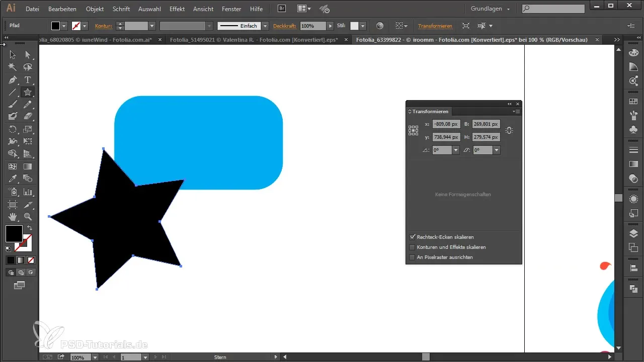Select the Eyedropper tool
The image size is (644, 362).
pos(13,178)
